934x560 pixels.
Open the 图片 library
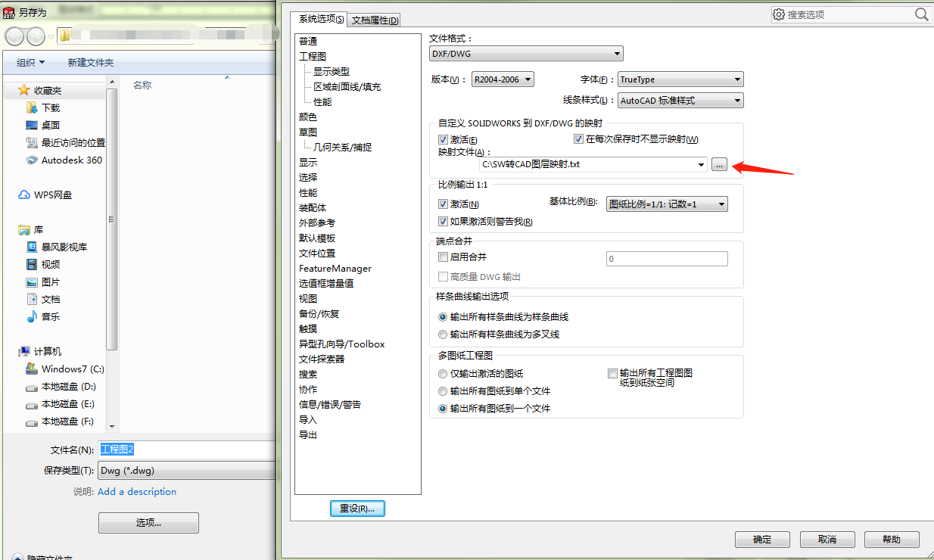[43, 282]
